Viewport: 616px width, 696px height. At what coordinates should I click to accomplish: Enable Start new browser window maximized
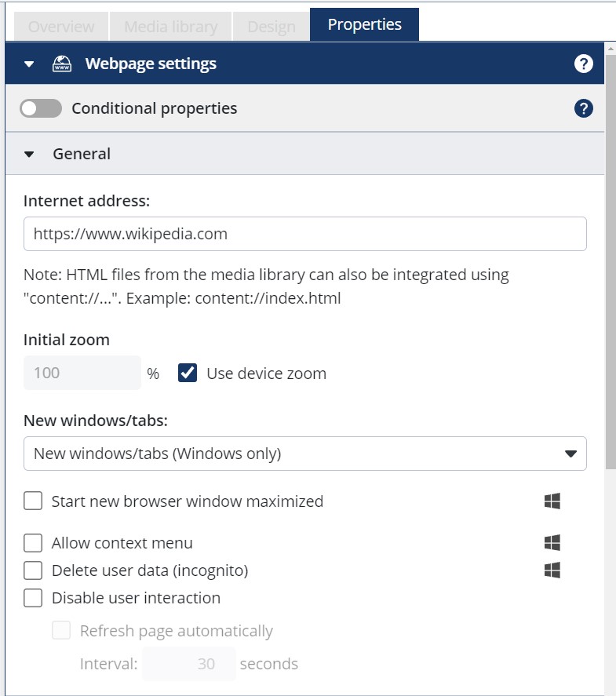click(33, 501)
